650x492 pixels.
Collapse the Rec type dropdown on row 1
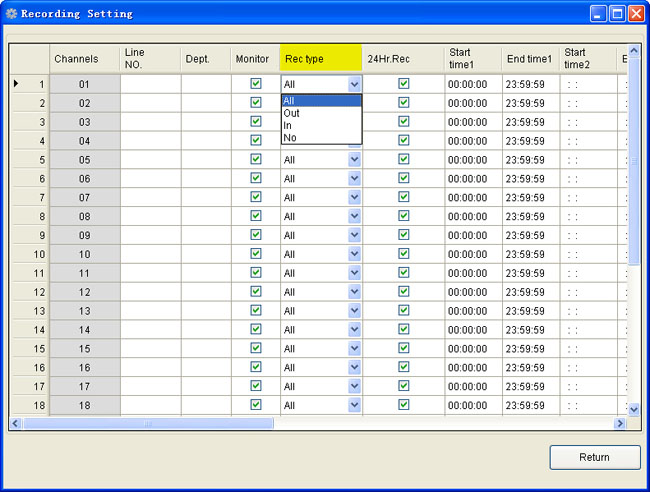pyautogui.click(x=354, y=85)
